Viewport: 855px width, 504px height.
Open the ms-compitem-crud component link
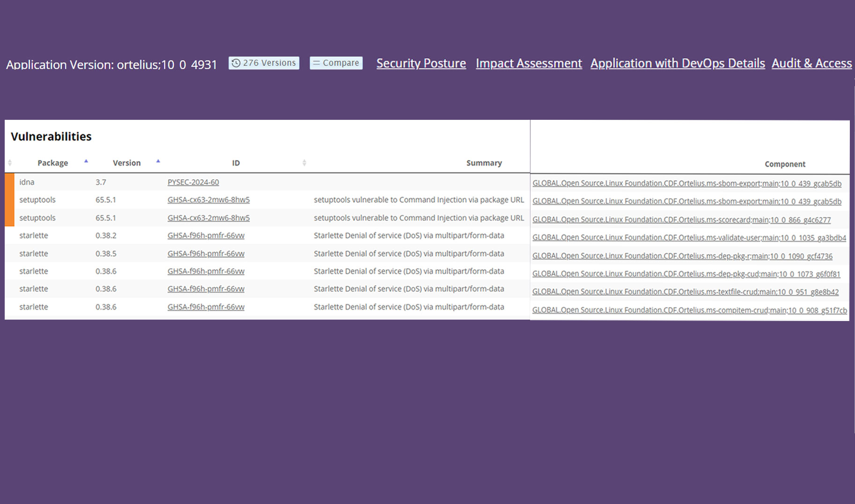(x=689, y=310)
